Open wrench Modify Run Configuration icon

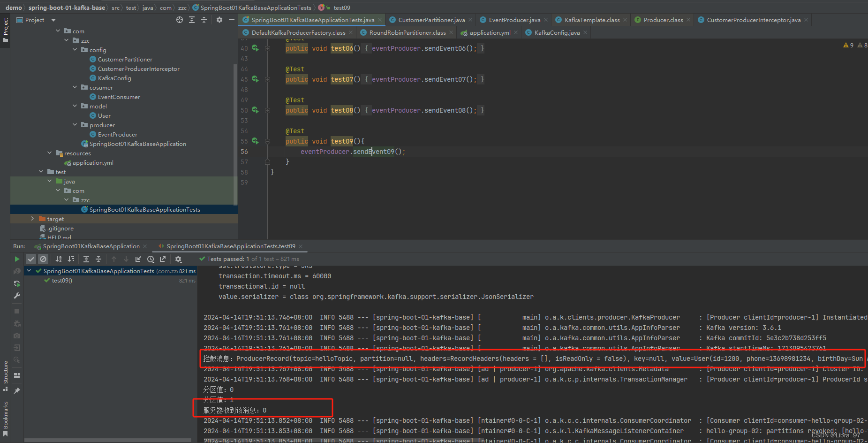click(x=17, y=296)
